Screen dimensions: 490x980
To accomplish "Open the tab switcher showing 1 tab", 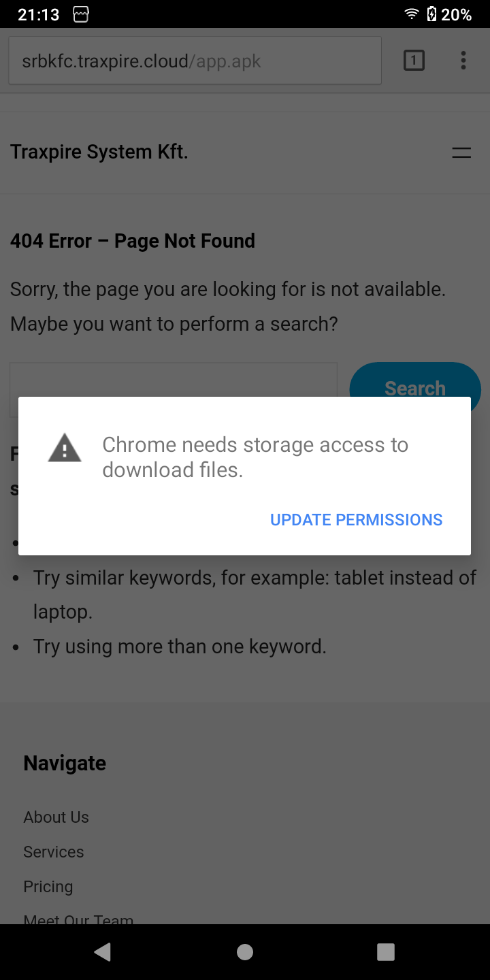I will pos(414,61).
